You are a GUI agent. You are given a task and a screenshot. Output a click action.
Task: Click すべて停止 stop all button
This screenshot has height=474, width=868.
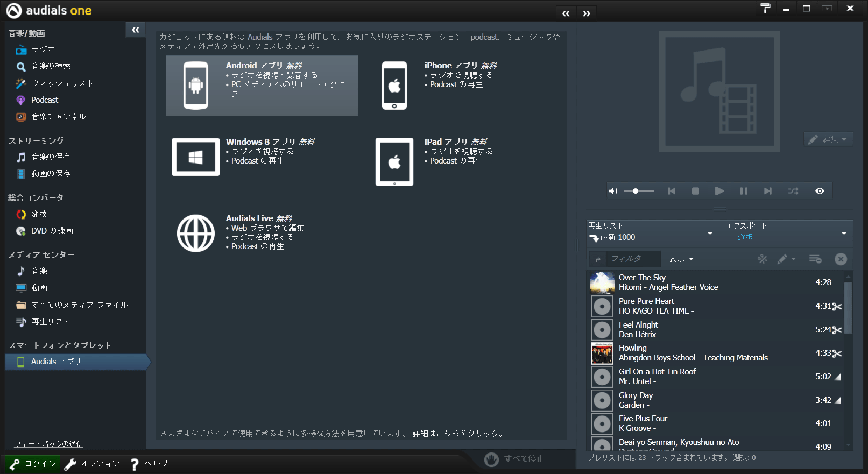pos(514,459)
